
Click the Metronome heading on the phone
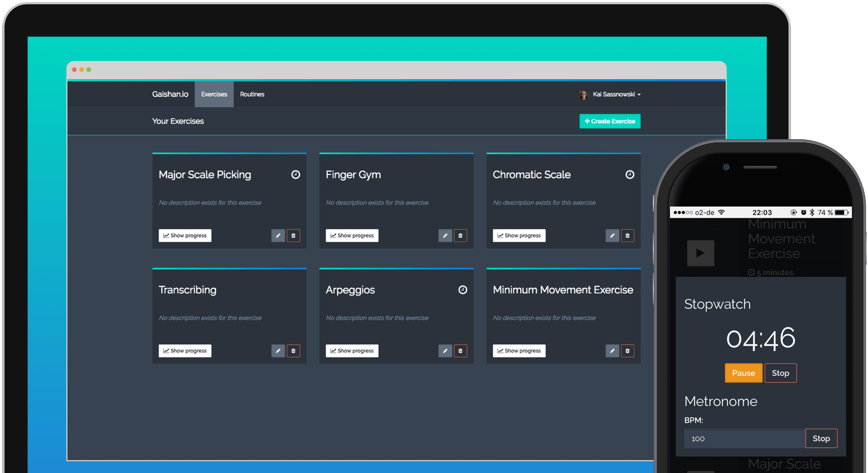721,401
